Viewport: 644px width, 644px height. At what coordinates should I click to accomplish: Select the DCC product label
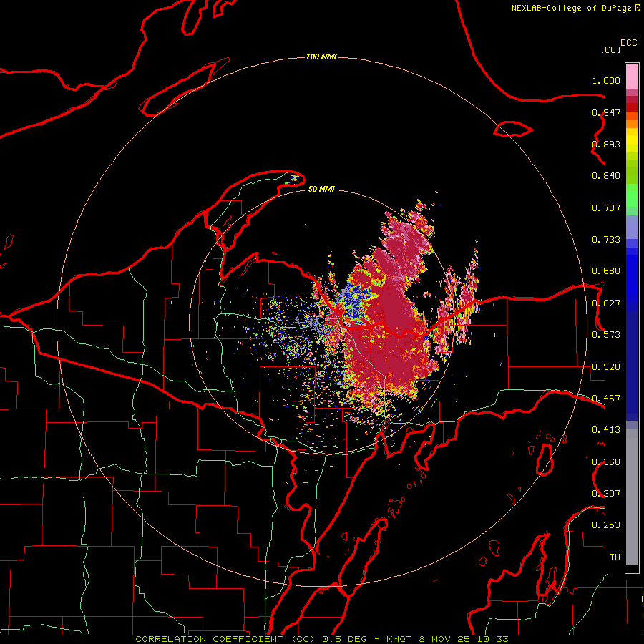tap(629, 43)
